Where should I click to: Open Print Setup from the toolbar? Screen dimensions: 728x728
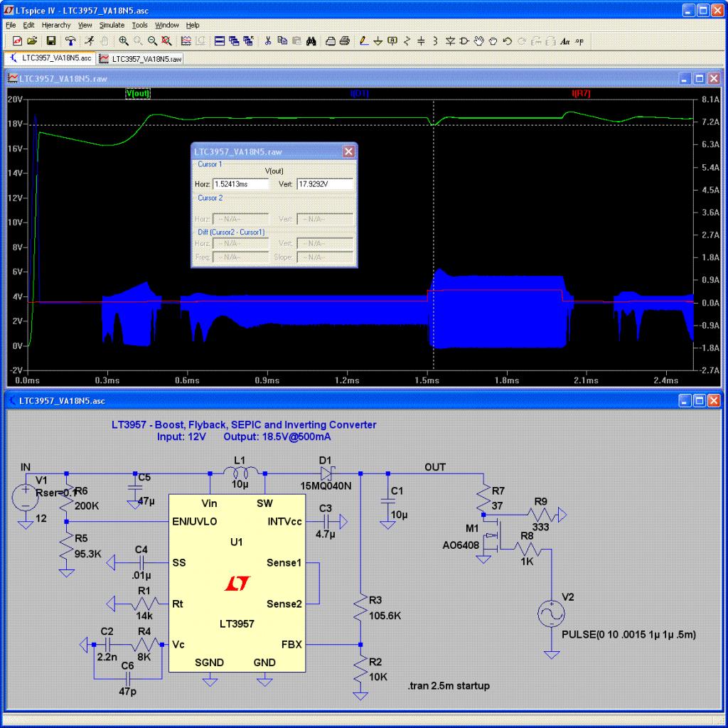point(330,41)
